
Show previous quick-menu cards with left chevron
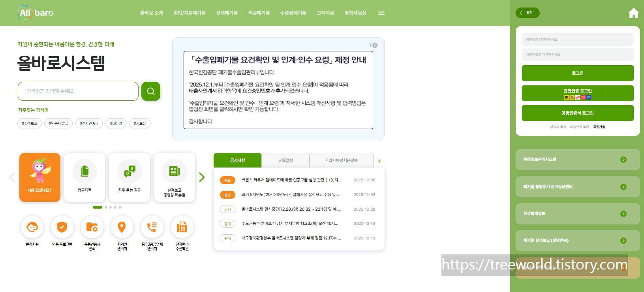point(12,177)
